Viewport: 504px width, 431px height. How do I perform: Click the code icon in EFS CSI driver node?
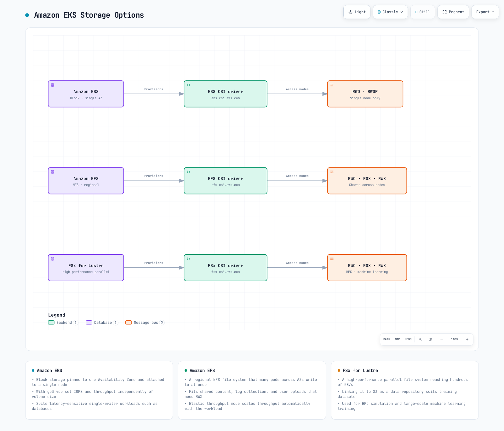tap(188, 172)
